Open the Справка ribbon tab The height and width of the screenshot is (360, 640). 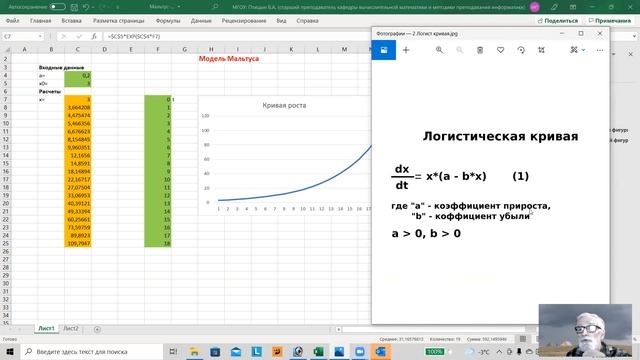307,20
